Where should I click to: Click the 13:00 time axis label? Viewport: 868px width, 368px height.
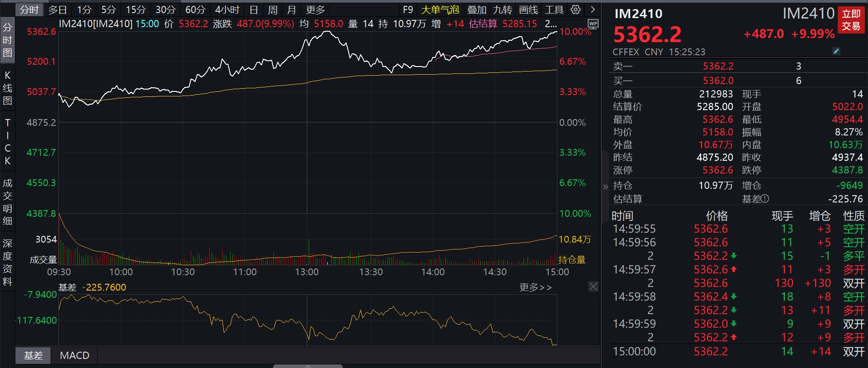pos(307,272)
